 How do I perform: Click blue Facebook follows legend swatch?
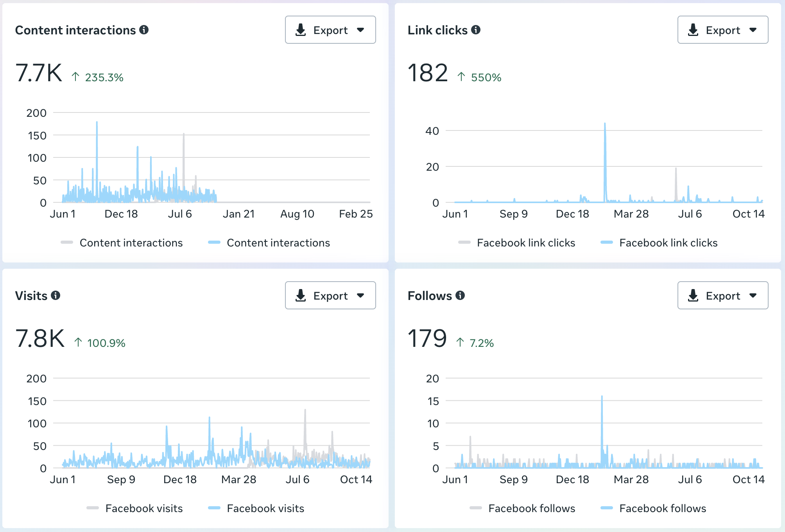(607, 508)
